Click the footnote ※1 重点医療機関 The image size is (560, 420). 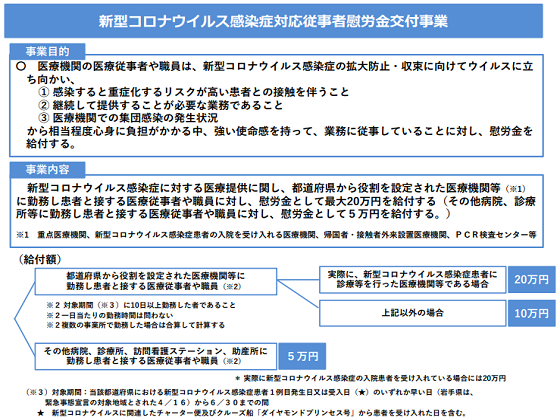click(x=276, y=235)
